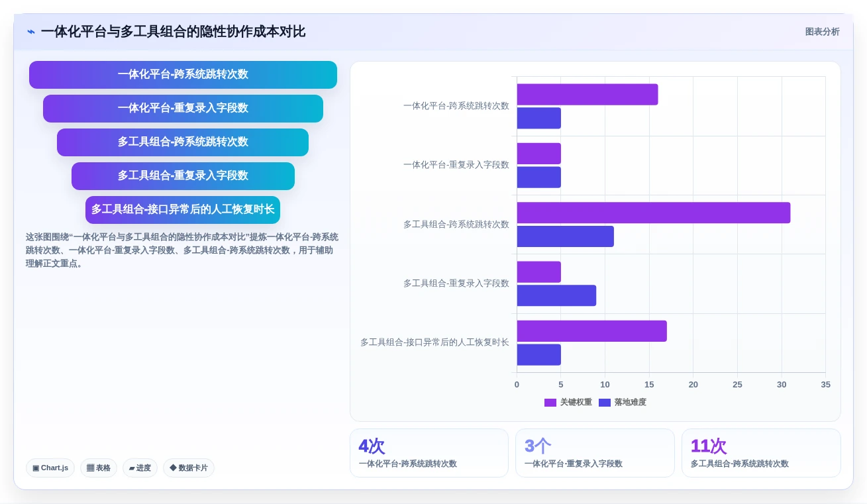The height and width of the screenshot is (504, 867).
Task: Select the 多工具组合-跨系统跳转次数 funnel bar
Action: click(183, 142)
